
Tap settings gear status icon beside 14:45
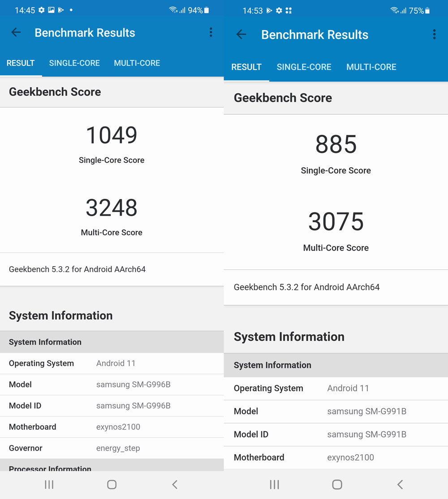(x=42, y=10)
